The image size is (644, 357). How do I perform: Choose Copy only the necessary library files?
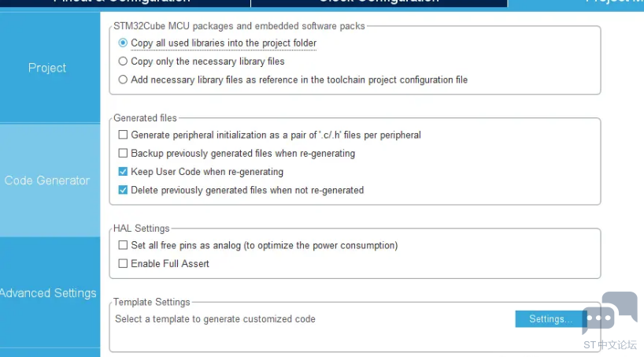tap(123, 61)
